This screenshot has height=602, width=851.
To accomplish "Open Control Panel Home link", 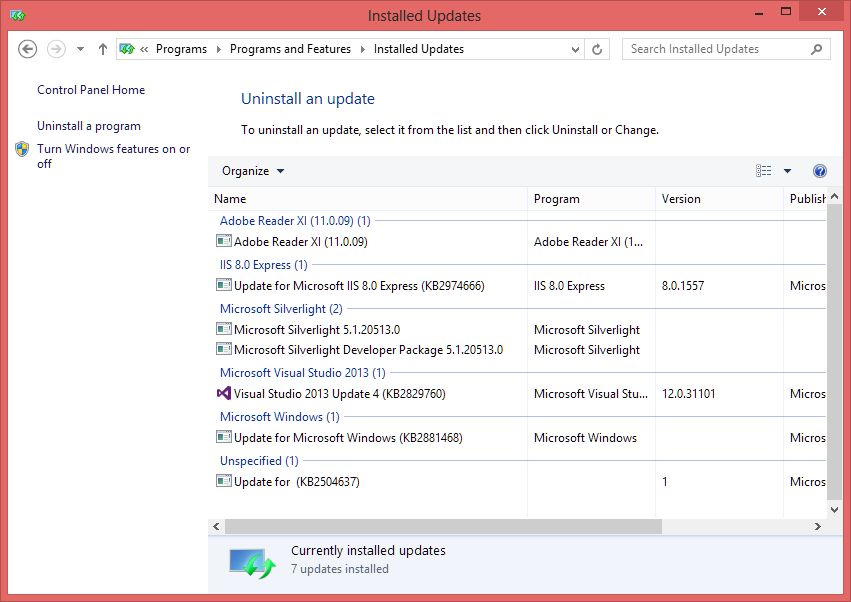I will click(91, 90).
